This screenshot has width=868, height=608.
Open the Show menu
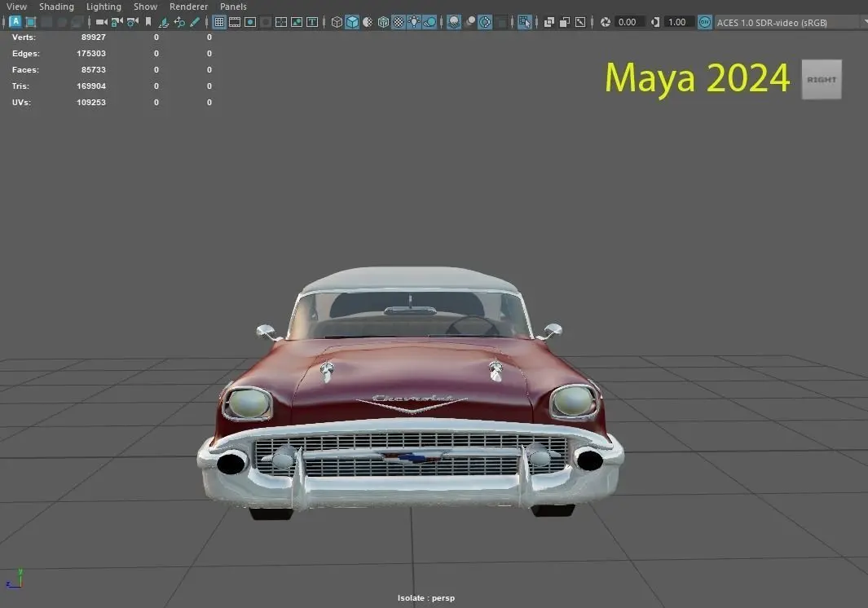tap(146, 7)
